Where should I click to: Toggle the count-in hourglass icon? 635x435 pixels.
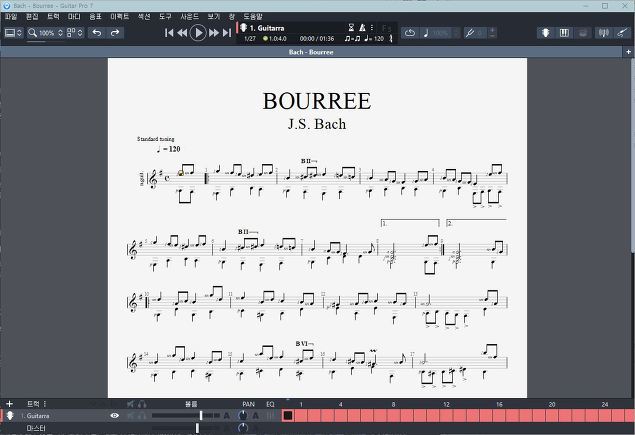pos(351,28)
